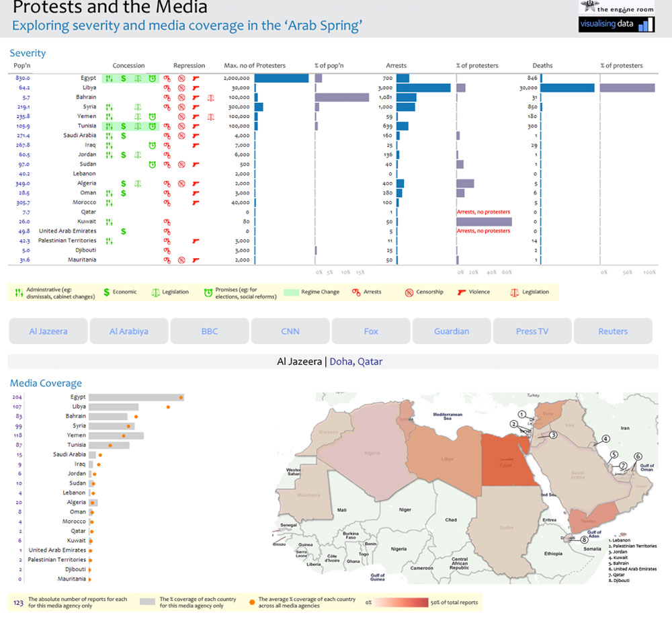This screenshot has height=623, width=672.
Task: Click the Administrative icon in the legend
Action: point(18,292)
